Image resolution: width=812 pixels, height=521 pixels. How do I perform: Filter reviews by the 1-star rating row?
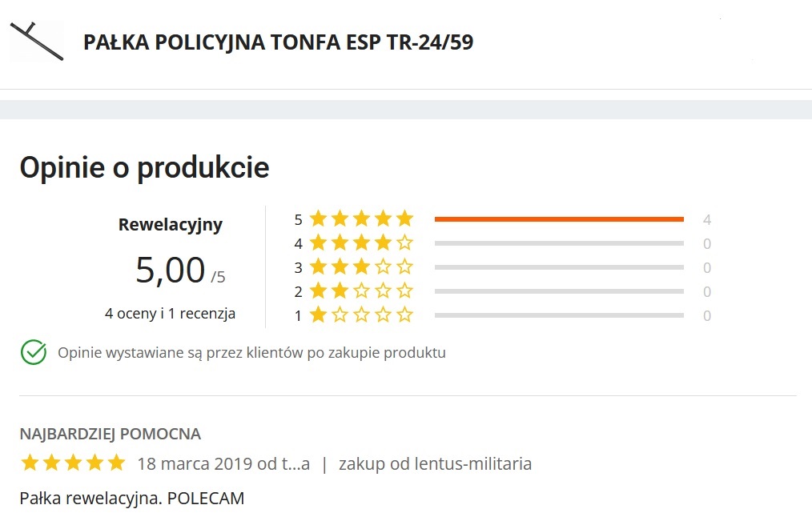coord(559,315)
